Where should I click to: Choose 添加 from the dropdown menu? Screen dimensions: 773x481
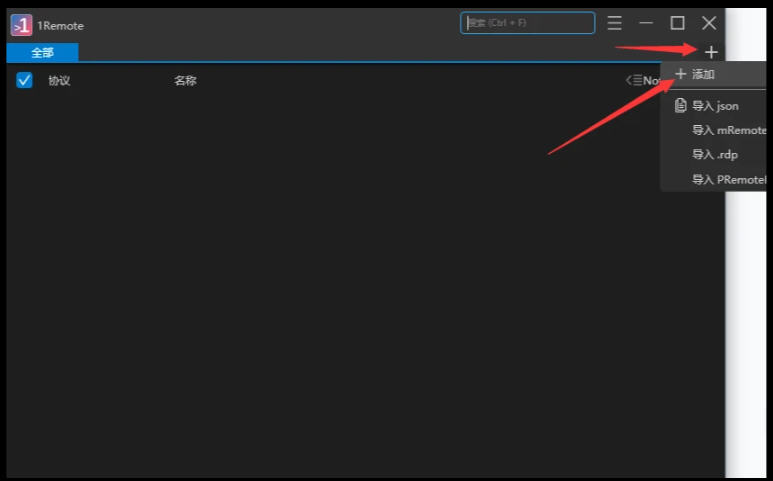coord(713,75)
